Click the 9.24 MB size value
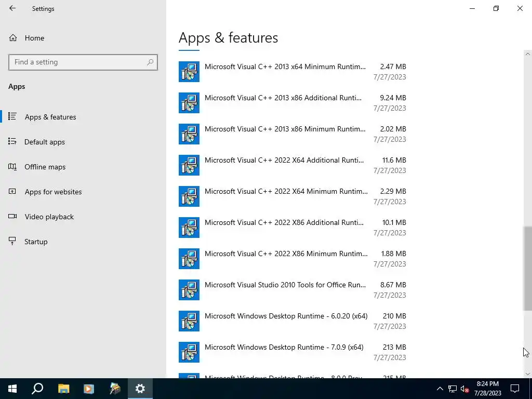The height and width of the screenshot is (399, 532). tap(393, 98)
